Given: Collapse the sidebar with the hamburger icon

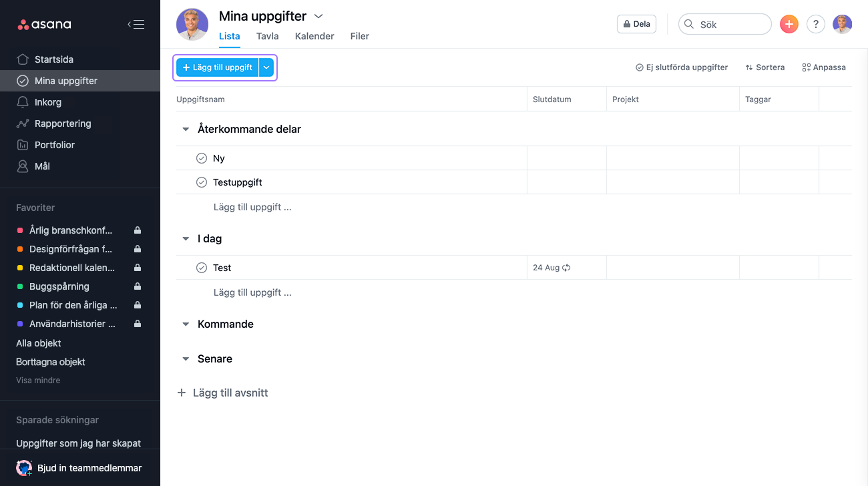Looking at the screenshot, I should point(136,25).
